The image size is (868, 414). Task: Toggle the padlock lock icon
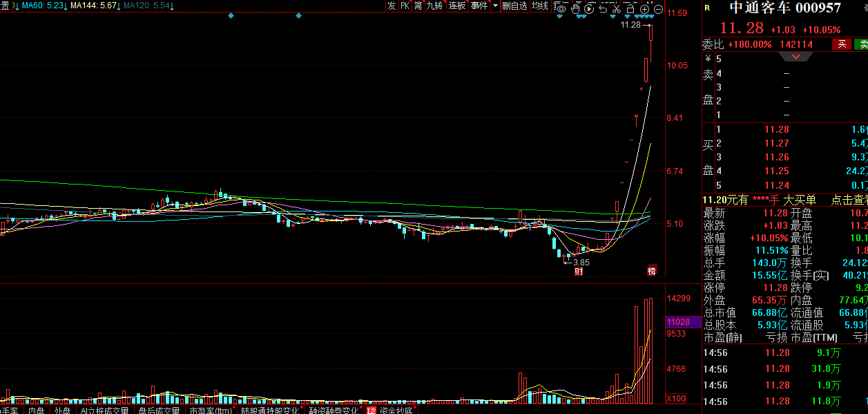[x=630, y=9]
